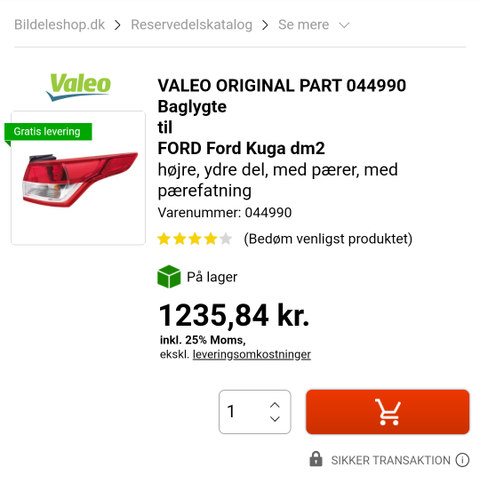Image resolution: width=480 pixels, height=480 pixels.
Task: Click the VALEO ORIGINAL PART 044990 title
Action: pyautogui.click(x=282, y=86)
